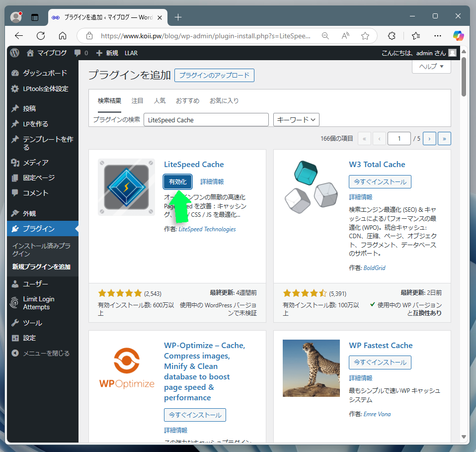Image resolution: width=476 pixels, height=452 pixels.
Task: Install WP Fastest Cache now
Action: pos(380,362)
